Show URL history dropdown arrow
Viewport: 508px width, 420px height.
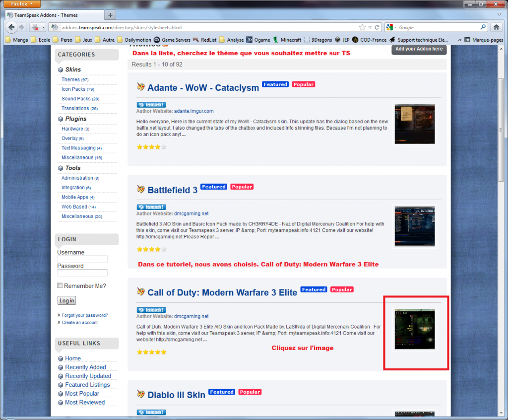click(370, 27)
